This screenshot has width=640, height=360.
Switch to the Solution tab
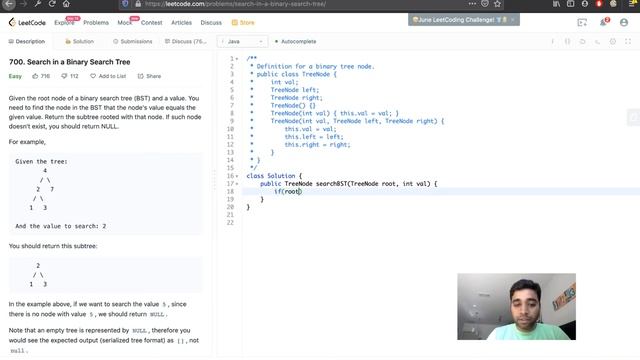pyautogui.click(x=80, y=42)
